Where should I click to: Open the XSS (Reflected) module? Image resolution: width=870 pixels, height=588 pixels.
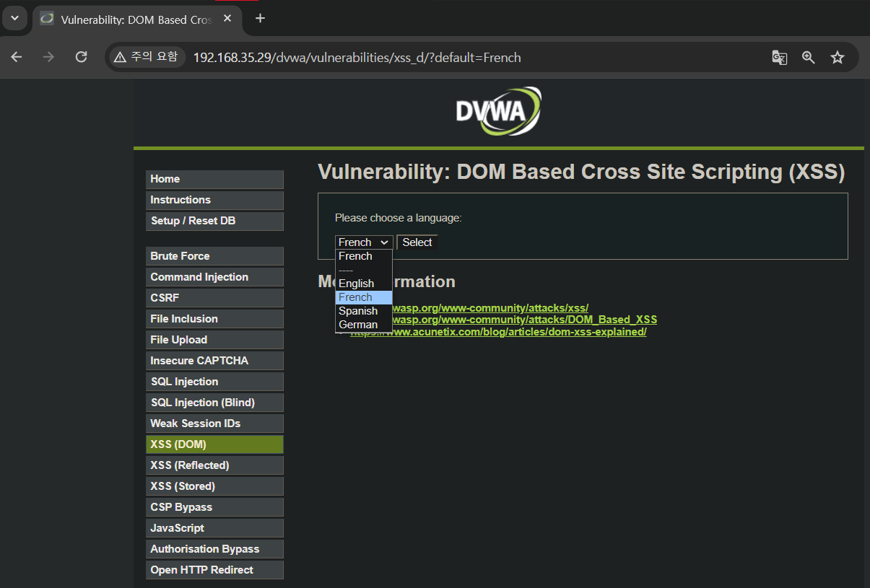(214, 465)
